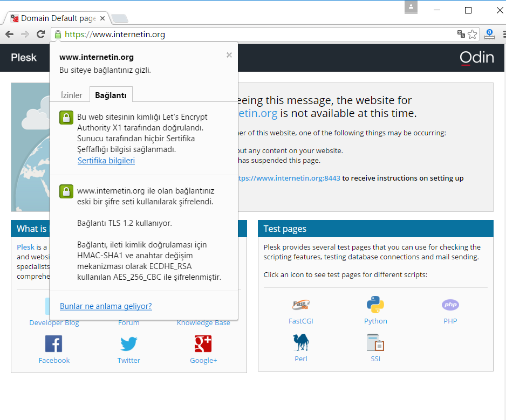This screenshot has width=506, height=420.
Task: Click the Bağlantı TLS 1.2 kullanıyor text
Action: click(x=125, y=223)
